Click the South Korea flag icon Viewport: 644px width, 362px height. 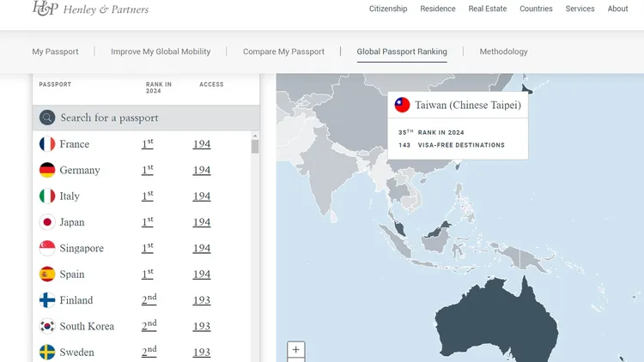[x=47, y=326]
